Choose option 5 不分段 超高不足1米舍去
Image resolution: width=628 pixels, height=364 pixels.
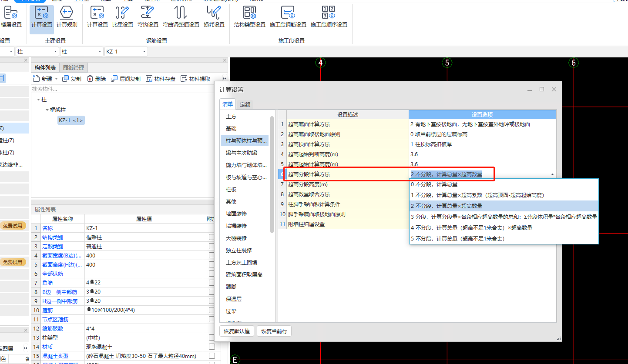point(504,238)
